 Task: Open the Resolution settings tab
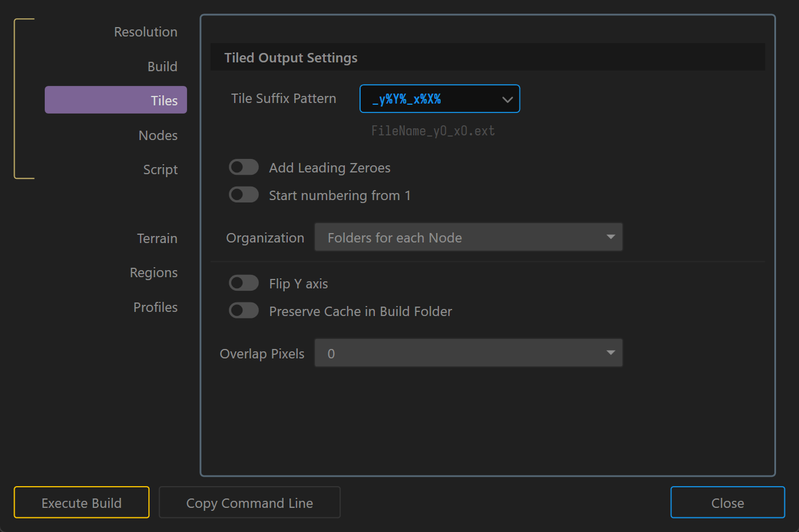click(x=145, y=32)
